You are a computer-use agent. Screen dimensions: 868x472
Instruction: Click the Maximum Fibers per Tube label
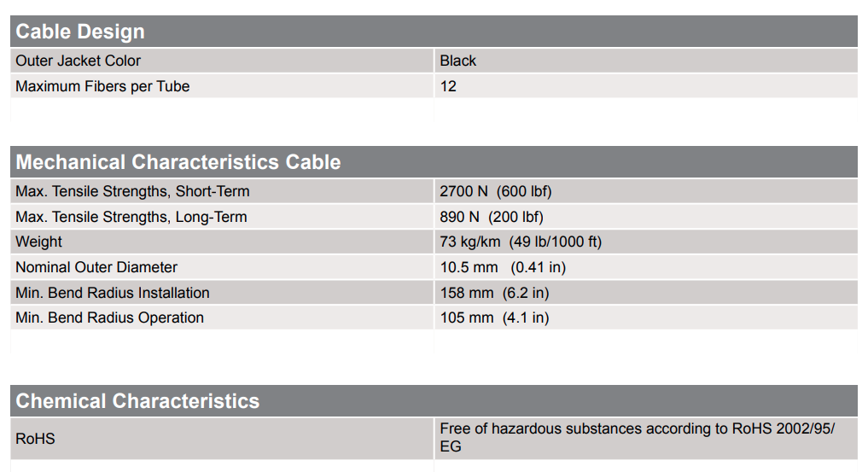(x=102, y=86)
